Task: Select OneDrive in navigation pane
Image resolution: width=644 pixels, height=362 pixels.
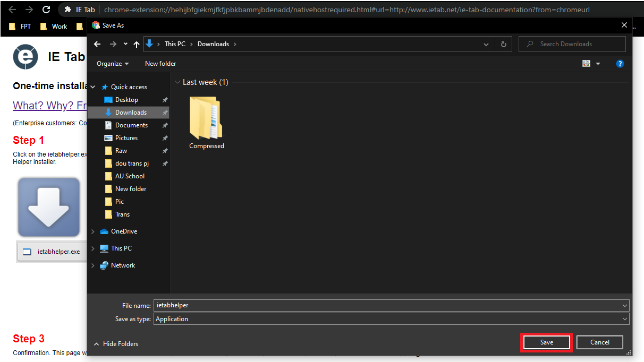Action: [124, 231]
